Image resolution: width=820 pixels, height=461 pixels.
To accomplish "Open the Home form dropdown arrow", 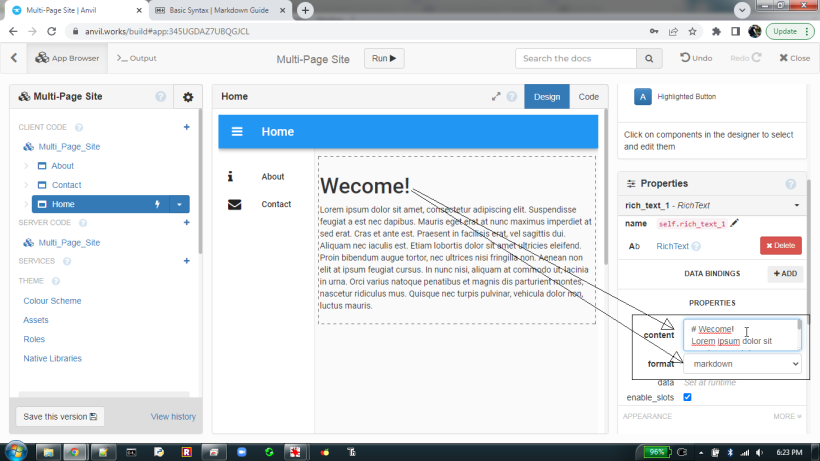I will (x=180, y=204).
